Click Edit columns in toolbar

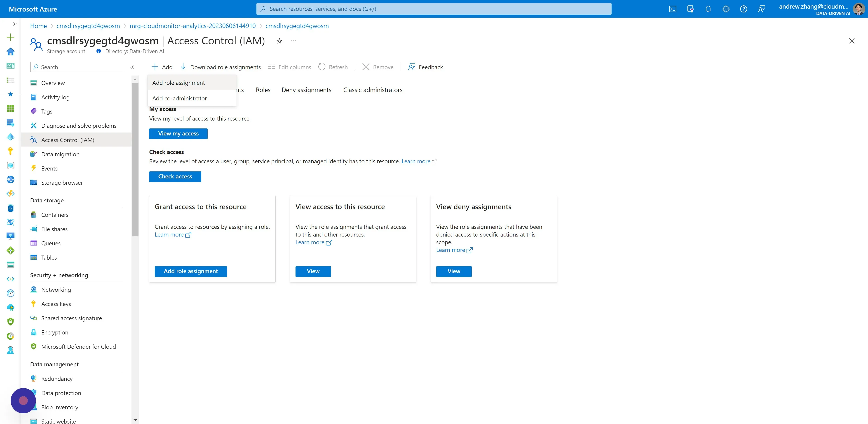click(289, 67)
